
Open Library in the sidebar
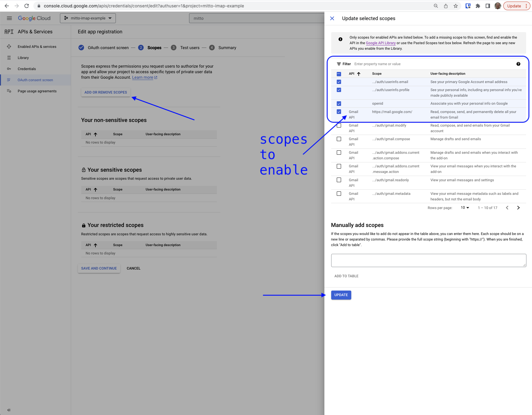[x=36, y=58]
